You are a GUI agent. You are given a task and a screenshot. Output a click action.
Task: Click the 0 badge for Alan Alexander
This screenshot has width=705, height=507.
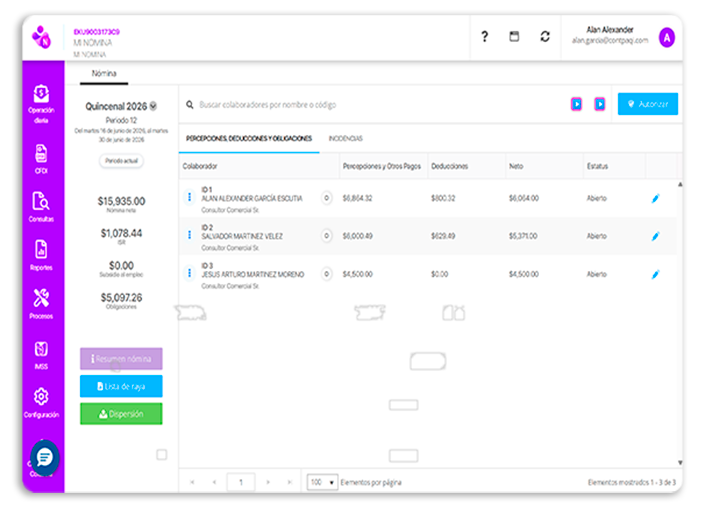coord(327,198)
